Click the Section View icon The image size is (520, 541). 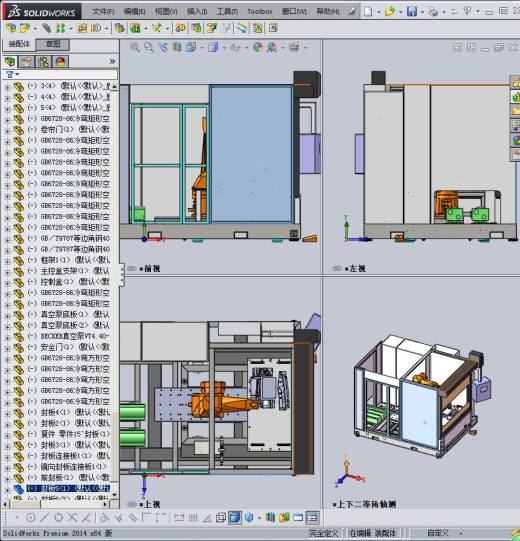(x=177, y=47)
